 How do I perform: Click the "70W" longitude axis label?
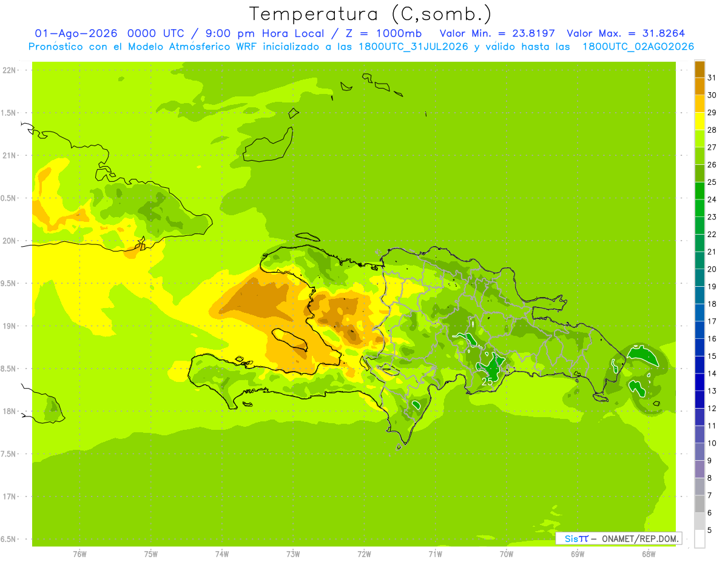point(507,554)
